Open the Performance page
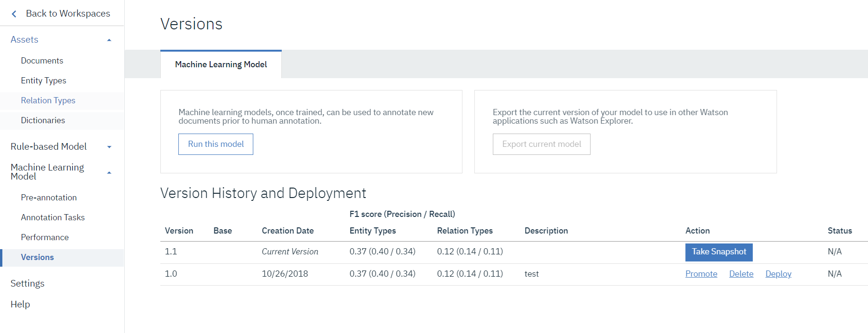The height and width of the screenshot is (333, 868). [x=45, y=237]
